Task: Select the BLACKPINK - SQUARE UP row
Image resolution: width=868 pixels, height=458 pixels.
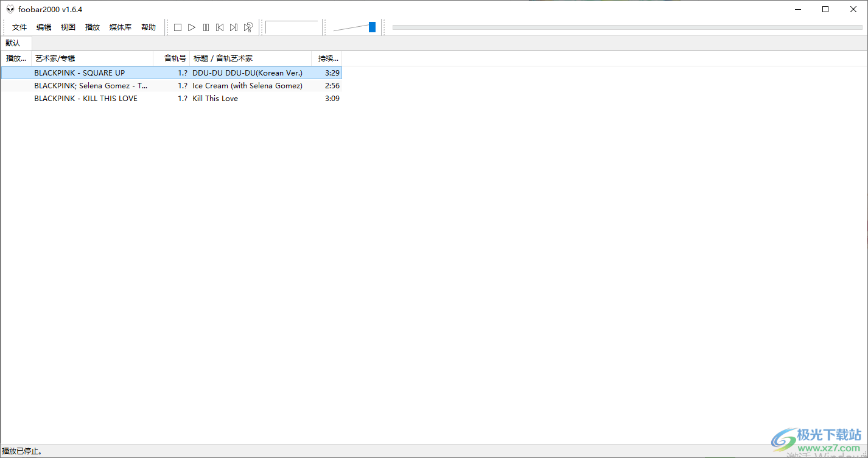Action: [x=171, y=73]
